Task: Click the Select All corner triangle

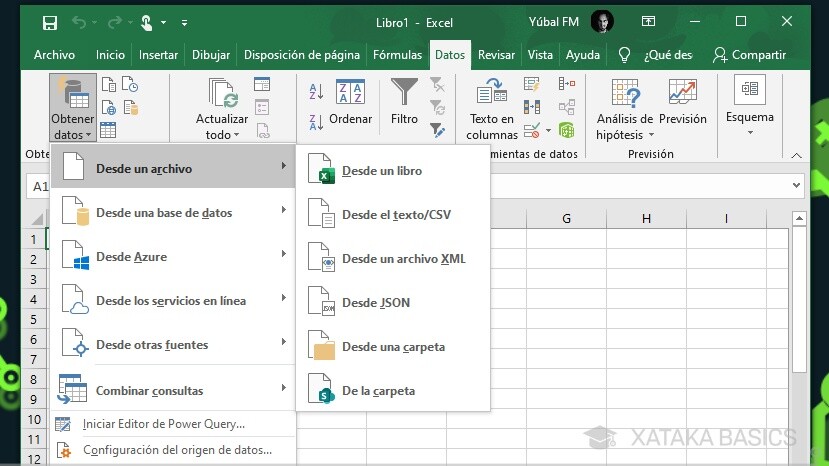Action: tap(37, 218)
